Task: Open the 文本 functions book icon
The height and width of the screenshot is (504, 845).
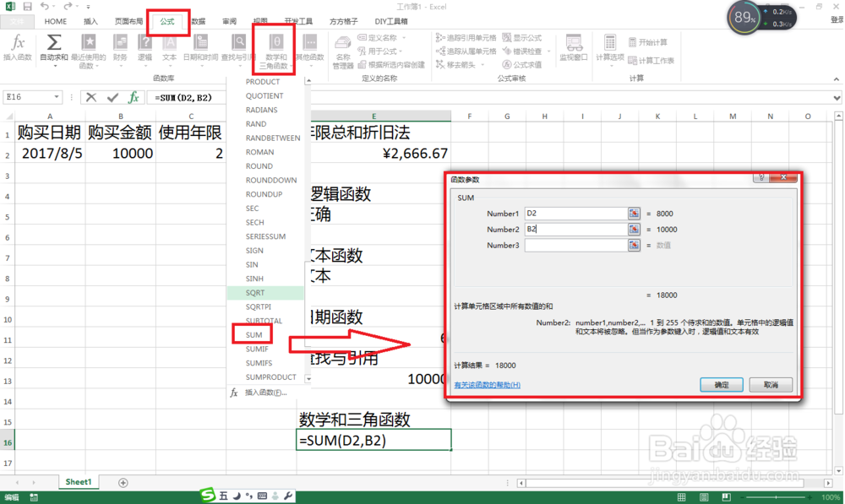Action: click(169, 43)
